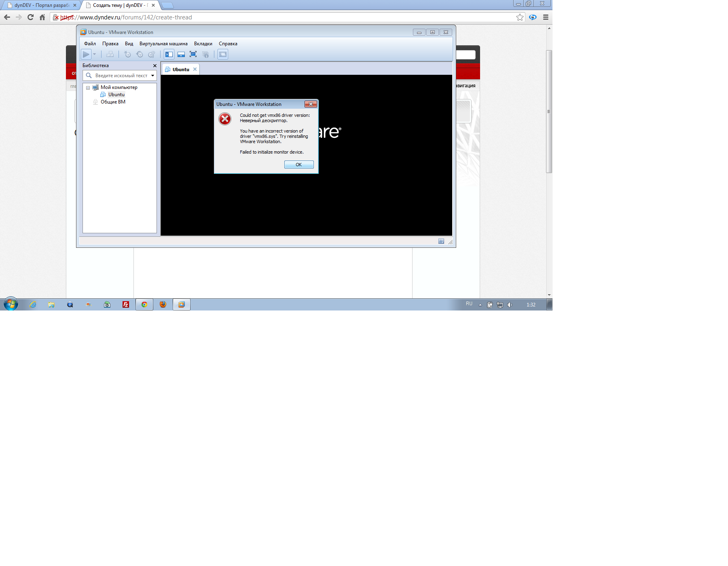Revert to previous snapshot icon
The height and width of the screenshot is (566, 728).
(140, 54)
